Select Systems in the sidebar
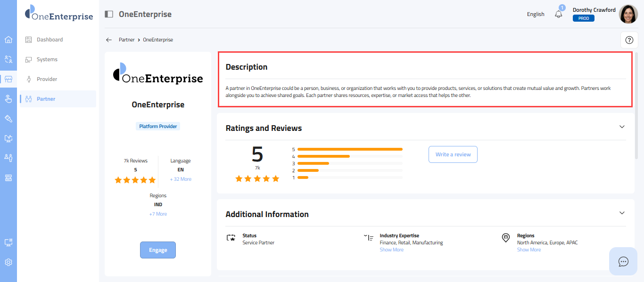Image resolution: width=644 pixels, height=282 pixels. click(x=47, y=59)
